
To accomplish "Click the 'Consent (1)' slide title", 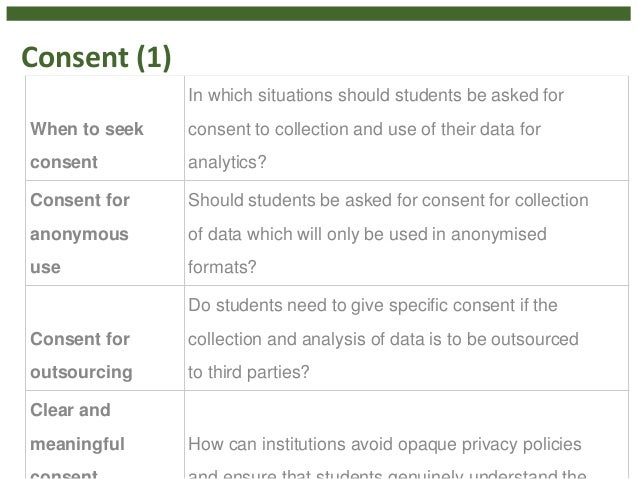I will point(96,57).
